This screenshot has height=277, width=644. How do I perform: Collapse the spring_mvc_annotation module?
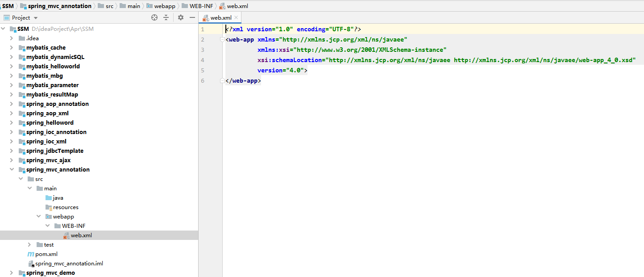tap(12, 169)
